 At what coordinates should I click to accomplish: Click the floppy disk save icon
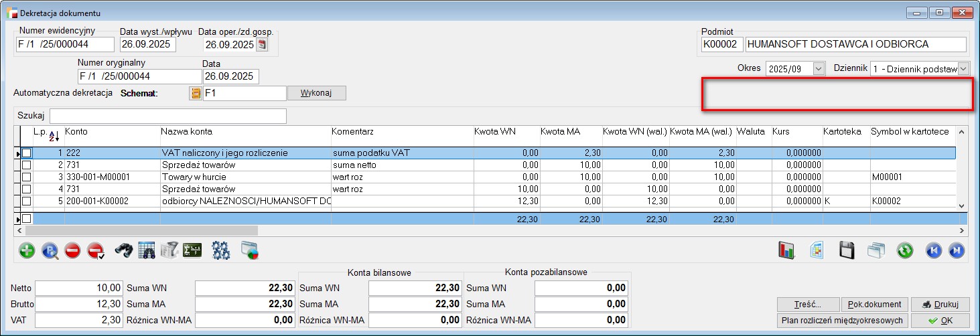(x=847, y=251)
